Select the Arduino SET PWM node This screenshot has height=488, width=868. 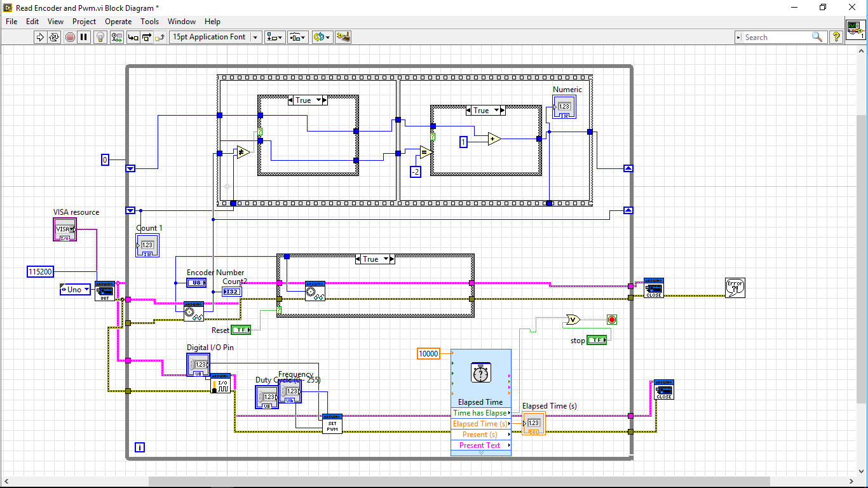[x=332, y=423]
